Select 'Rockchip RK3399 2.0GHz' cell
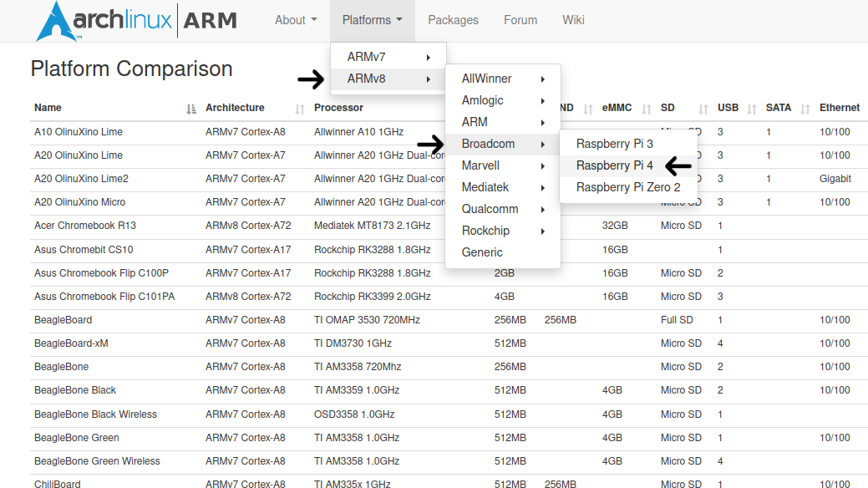 (373, 297)
